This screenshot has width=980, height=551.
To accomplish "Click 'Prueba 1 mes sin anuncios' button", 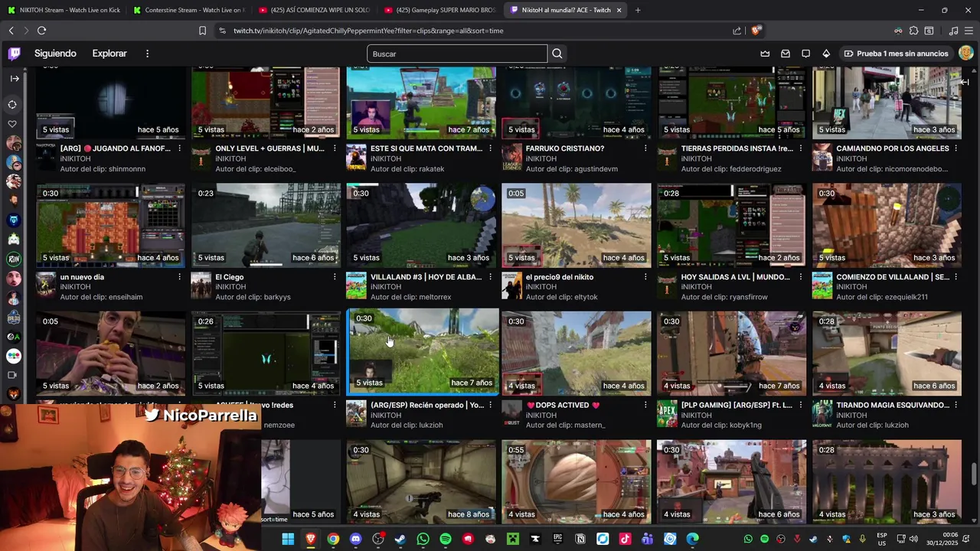I will click(x=897, y=54).
